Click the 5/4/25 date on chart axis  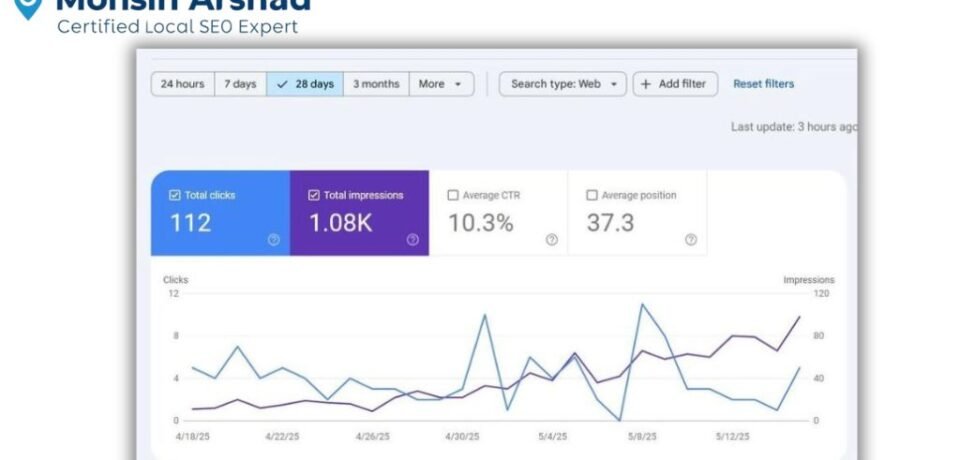pyautogui.click(x=553, y=437)
